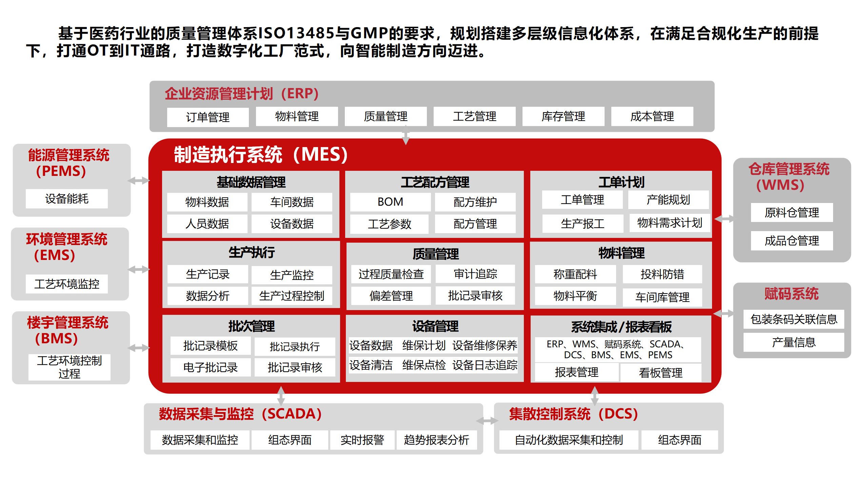Screen dimensions: 868x488
Task: Select the 人员数据 cell
Action: click(207, 224)
